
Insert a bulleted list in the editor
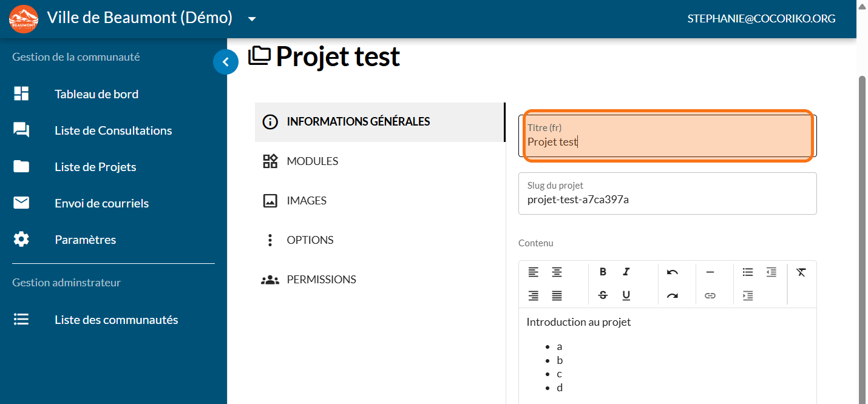tap(748, 272)
